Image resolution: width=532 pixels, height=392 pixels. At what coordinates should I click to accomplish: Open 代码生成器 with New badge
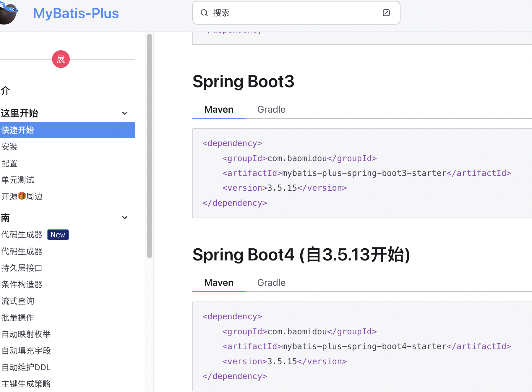tap(22, 235)
